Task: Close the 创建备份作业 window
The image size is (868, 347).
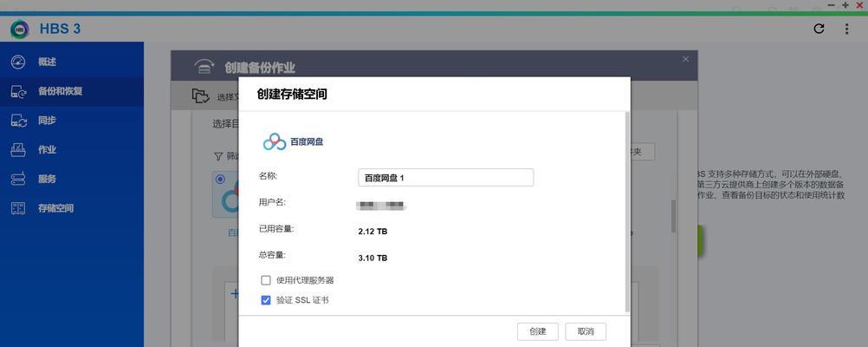Action: pos(686,59)
